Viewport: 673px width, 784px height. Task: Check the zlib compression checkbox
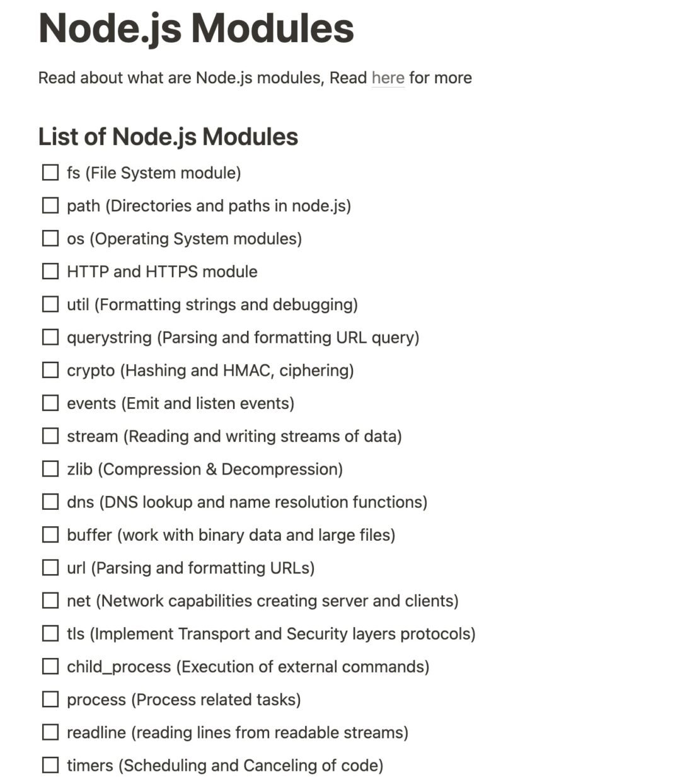coord(50,468)
